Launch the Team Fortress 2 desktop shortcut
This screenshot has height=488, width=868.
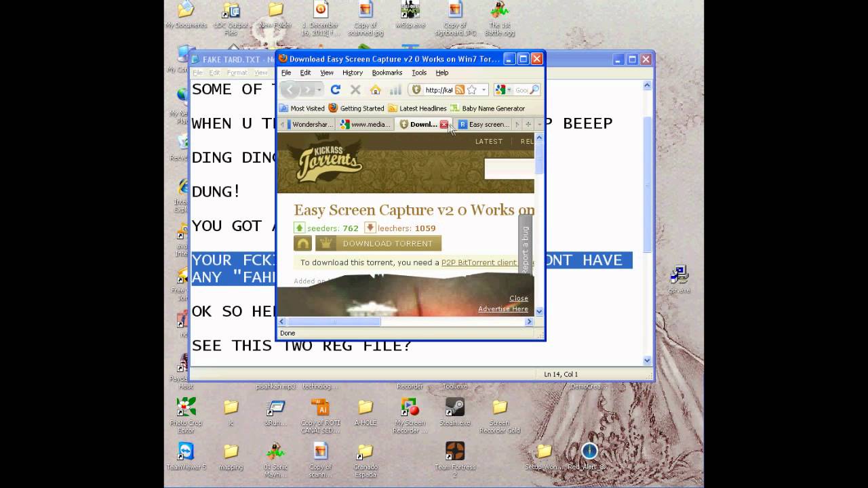(454, 460)
